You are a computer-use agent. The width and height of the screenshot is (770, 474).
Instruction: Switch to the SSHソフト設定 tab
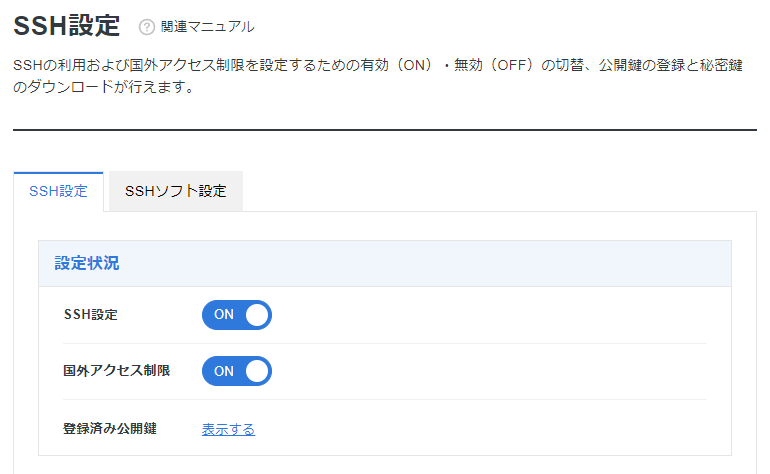[176, 191]
